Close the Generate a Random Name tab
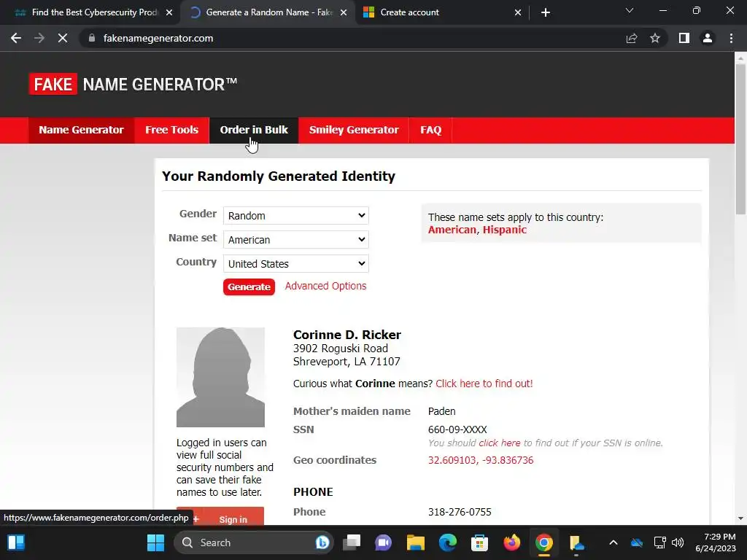This screenshot has height=560, width=747. (344, 12)
